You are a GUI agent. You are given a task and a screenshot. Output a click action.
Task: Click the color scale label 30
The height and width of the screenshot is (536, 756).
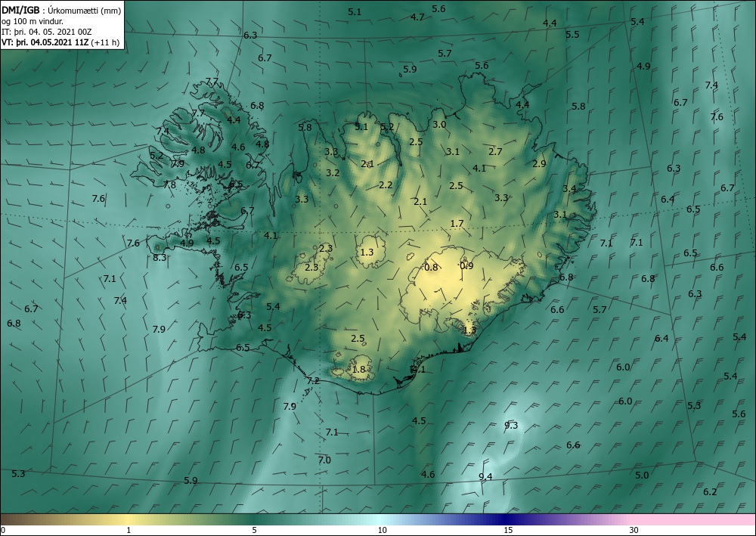point(634,530)
